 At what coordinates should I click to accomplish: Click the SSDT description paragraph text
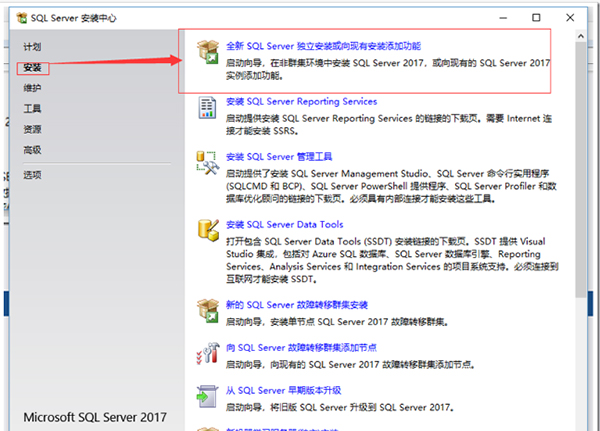coord(392,260)
